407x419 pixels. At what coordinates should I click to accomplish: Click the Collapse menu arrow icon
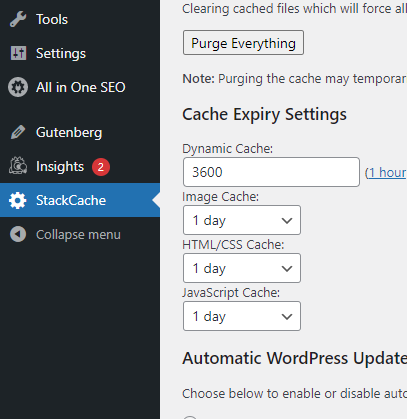[18, 234]
